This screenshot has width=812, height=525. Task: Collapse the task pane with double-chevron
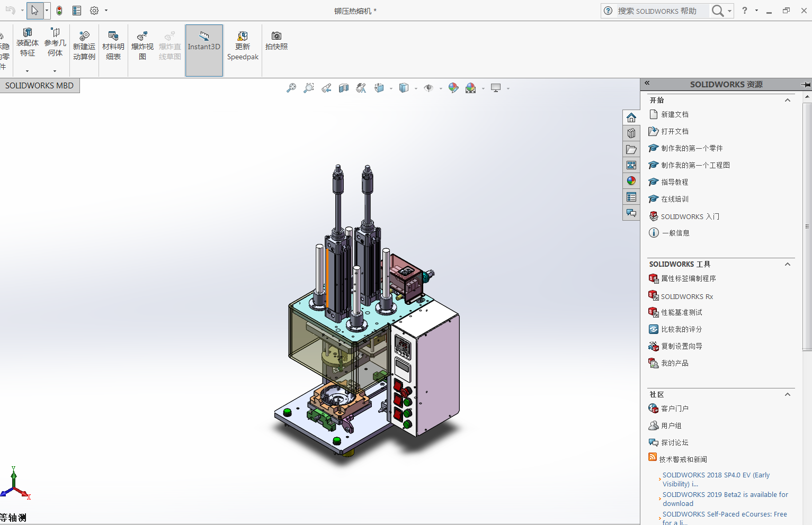click(x=647, y=84)
